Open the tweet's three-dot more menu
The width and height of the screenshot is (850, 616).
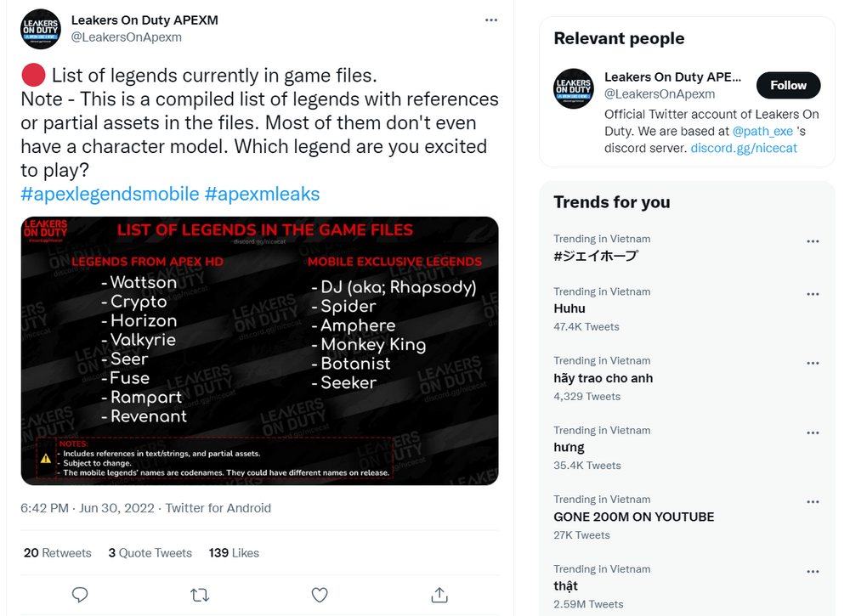click(x=491, y=20)
